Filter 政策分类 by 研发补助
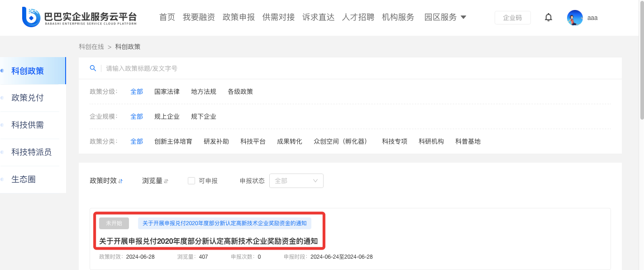The width and height of the screenshot is (644, 270). point(216,141)
